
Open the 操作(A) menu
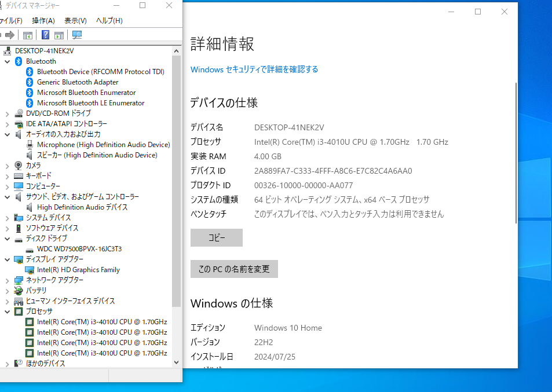click(43, 21)
